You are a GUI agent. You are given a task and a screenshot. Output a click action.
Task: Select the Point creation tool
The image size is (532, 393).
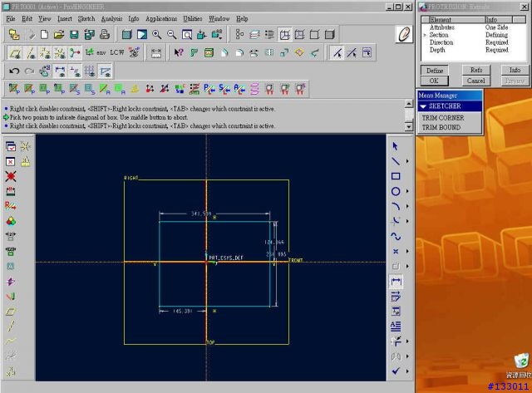point(396,251)
